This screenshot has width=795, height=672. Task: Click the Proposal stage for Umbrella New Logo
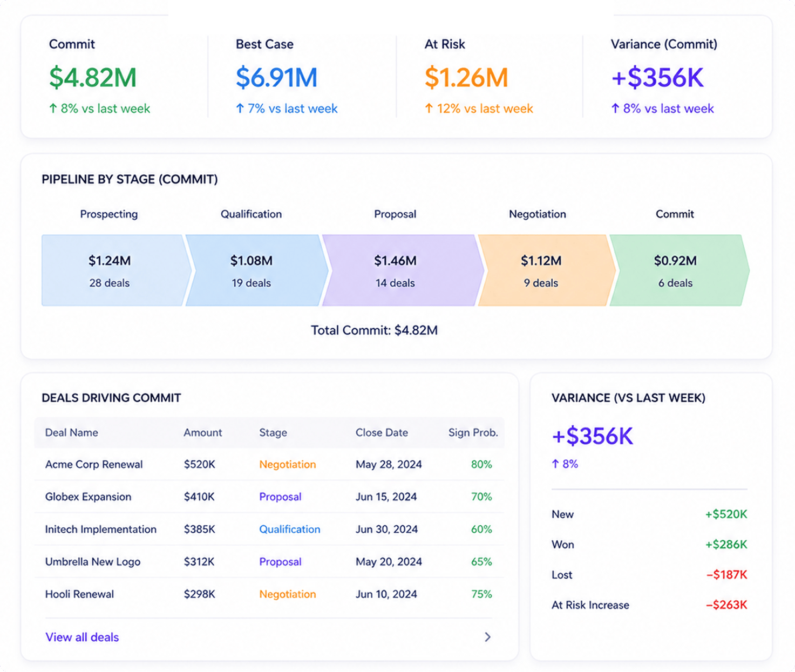tap(280, 561)
